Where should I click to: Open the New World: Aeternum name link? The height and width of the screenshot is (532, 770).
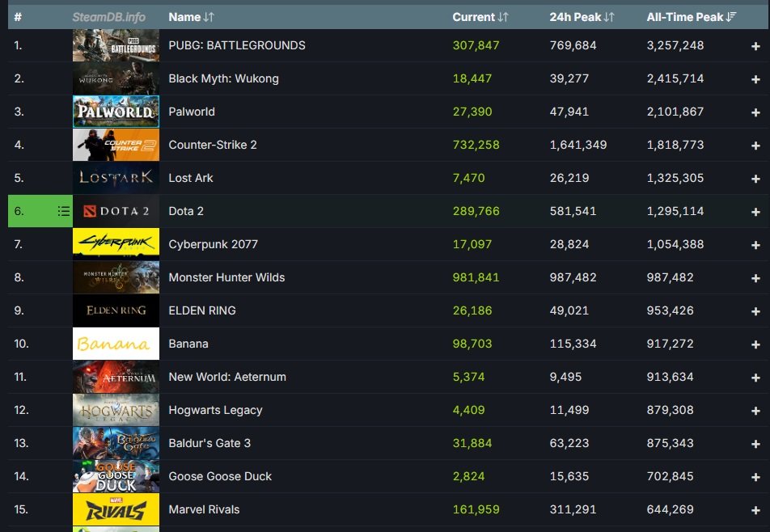[x=227, y=377]
